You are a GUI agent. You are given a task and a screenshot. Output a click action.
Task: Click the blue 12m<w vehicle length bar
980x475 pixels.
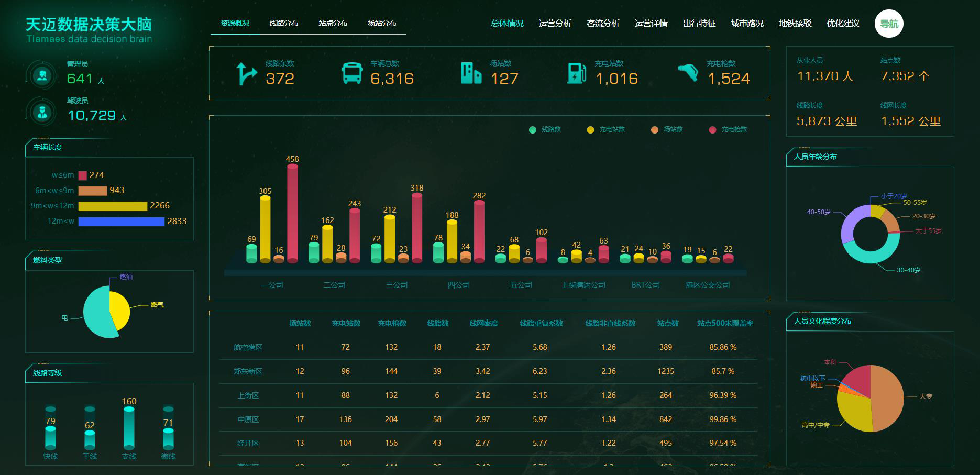(121, 222)
